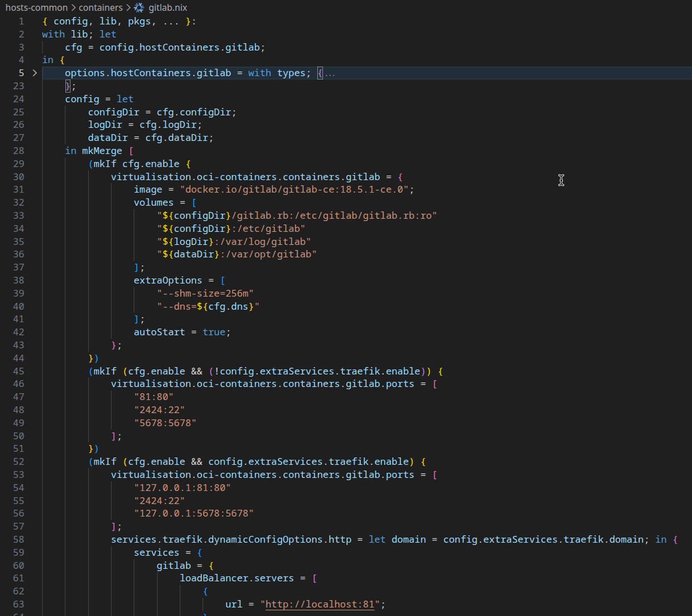Viewport: 692px width, 616px height.
Task: Click the nix file icon in breadcrumb
Action: click(x=139, y=7)
